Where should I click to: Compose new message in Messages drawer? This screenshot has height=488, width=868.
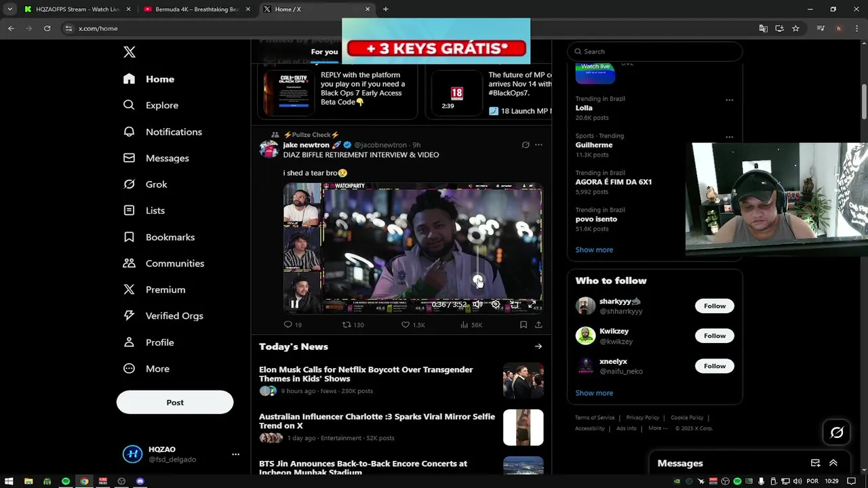click(816, 463)
